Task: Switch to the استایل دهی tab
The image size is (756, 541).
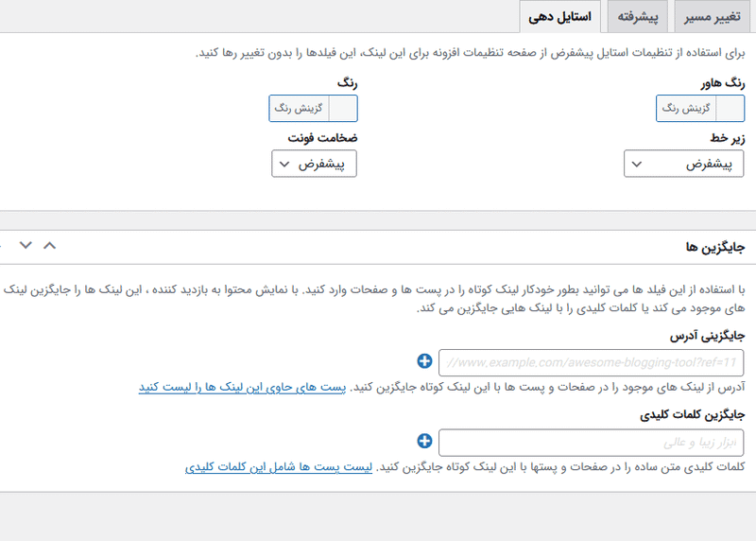Action: pos(559,17)
